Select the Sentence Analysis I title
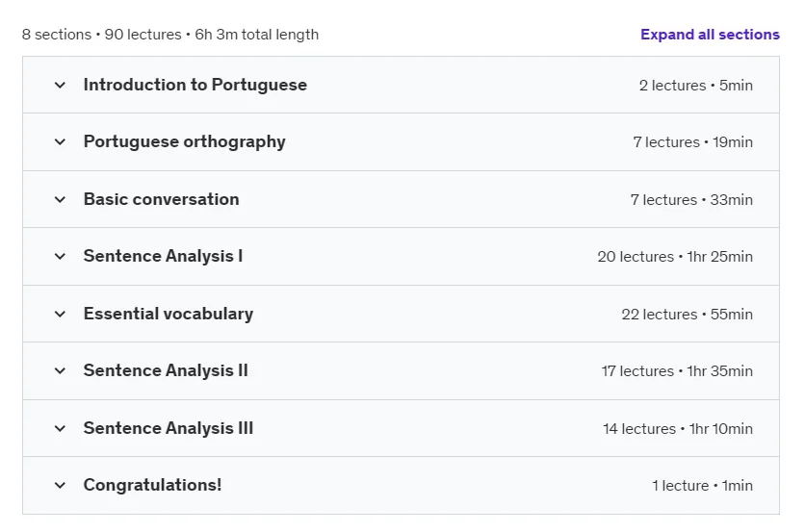Viewport: 805px width, 532px height. click(x=163, y=256)
